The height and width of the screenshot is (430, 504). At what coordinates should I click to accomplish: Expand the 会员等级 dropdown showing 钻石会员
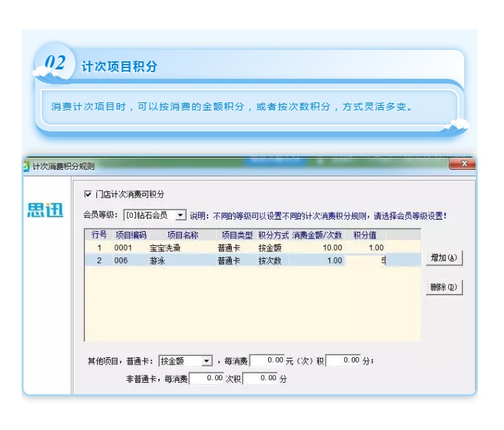[180, 216]
